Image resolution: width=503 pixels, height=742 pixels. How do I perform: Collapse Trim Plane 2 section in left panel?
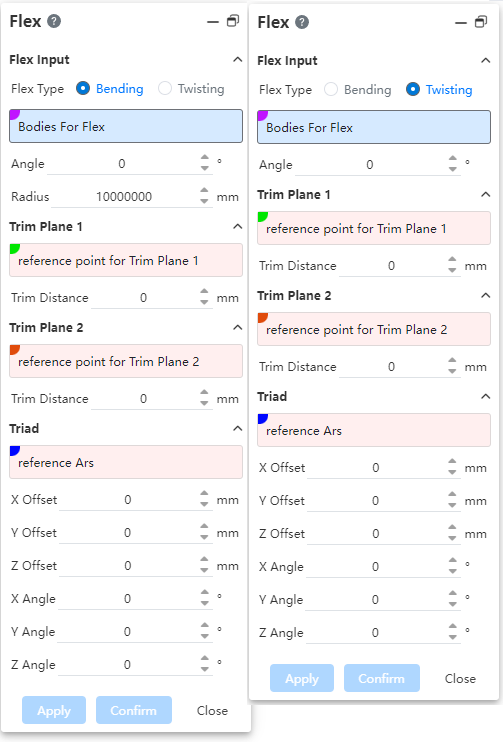point(238,327)
